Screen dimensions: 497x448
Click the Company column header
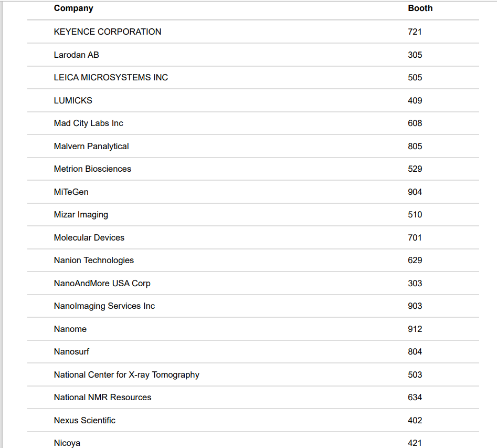[x=73, y=8]
